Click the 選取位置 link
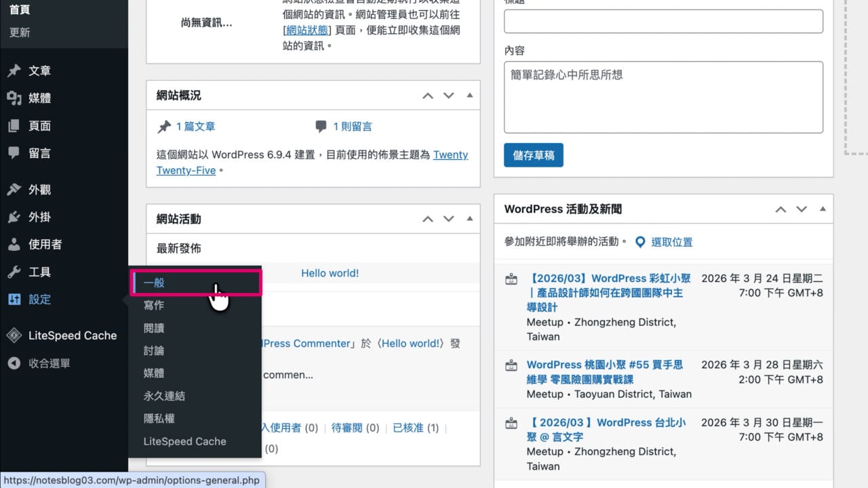 click(x=672, y=242)
